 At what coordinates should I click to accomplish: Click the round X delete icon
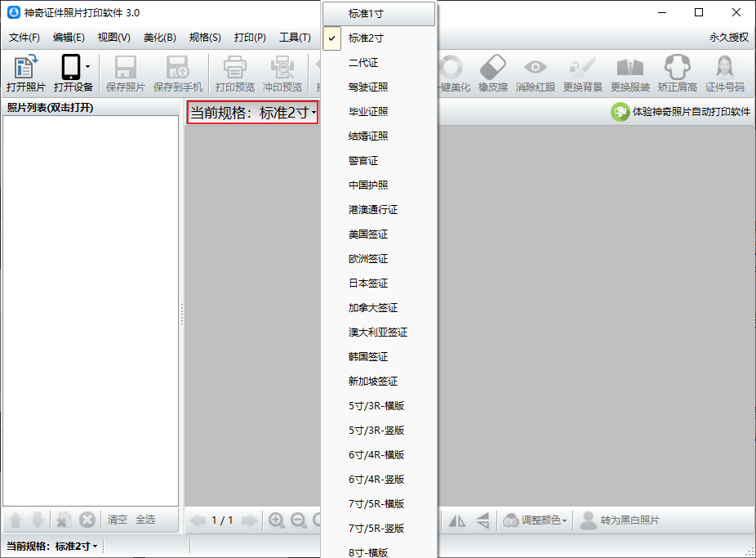coord(87,520)
